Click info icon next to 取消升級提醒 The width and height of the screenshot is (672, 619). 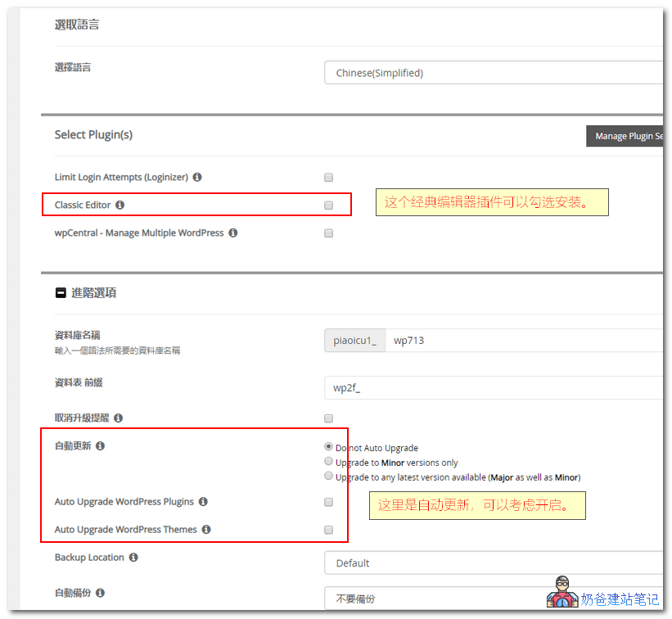point(118,418)
